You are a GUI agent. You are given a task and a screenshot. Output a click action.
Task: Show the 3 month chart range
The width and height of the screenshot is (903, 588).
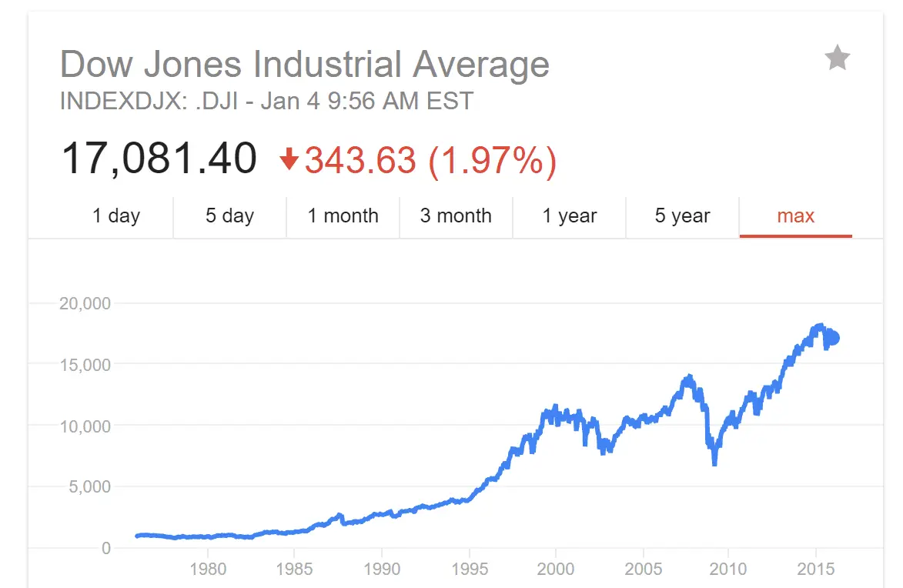coord(456,216)
